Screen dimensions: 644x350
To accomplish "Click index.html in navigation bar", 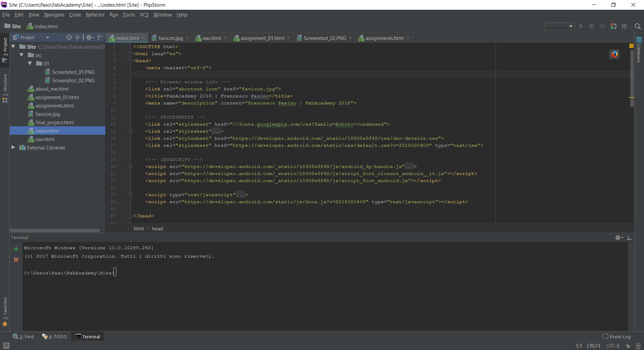I will (x=42, y=26).
